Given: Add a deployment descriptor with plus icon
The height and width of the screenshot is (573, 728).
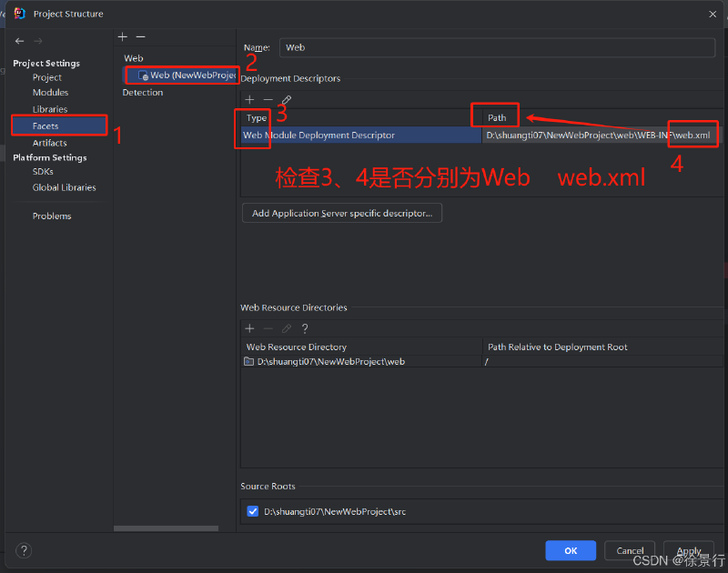Looking at the screenshot, I should pos(249,100).
